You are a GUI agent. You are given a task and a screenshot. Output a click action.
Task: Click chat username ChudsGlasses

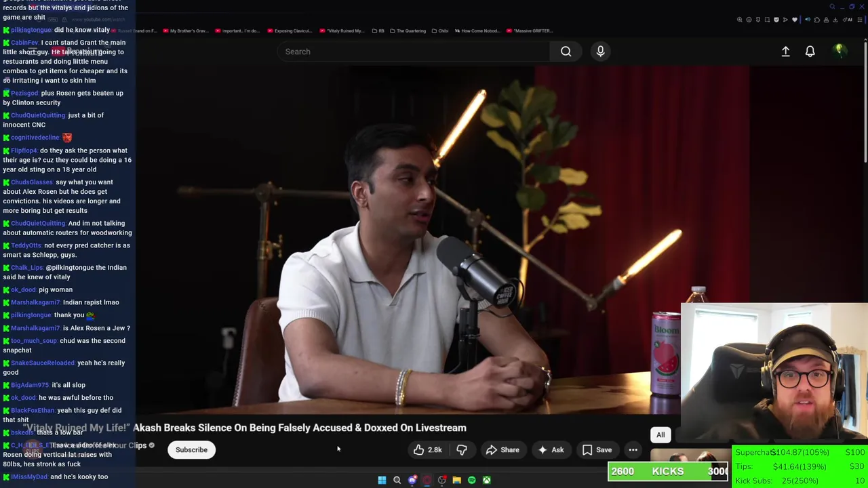tap(32, 182)
